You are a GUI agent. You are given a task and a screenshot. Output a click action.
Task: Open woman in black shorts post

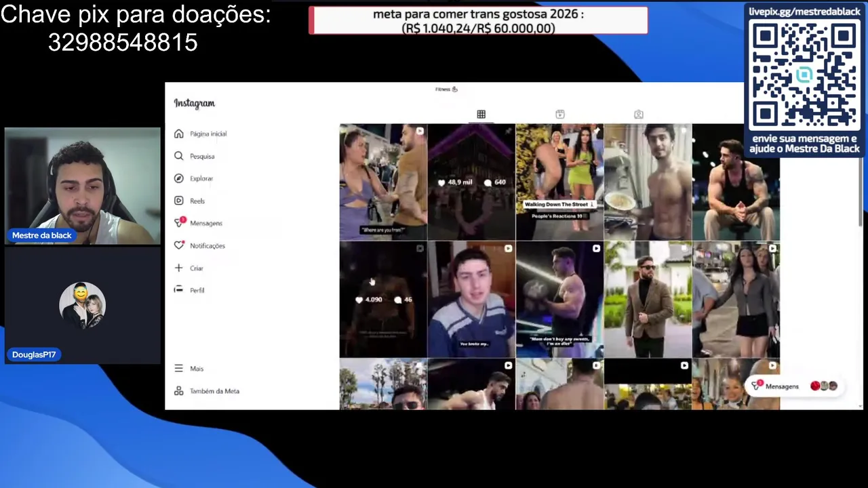(736, 300)
